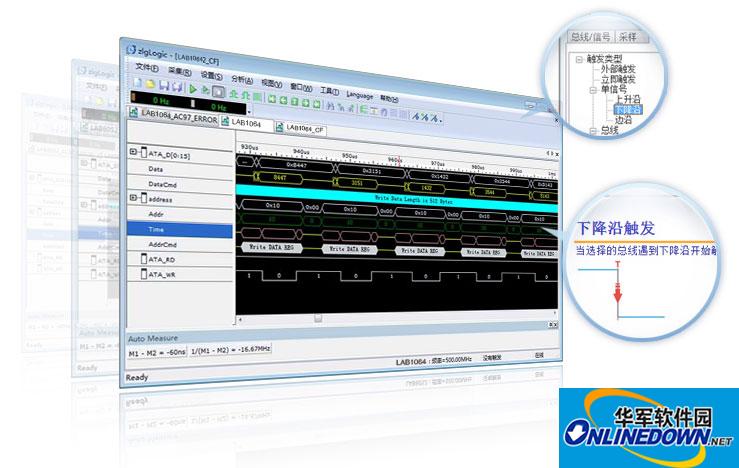Click the Save As toolbar icon next to Save
Image resolution: width=739 pixels, height=468 pixels.
coord(177,87)
